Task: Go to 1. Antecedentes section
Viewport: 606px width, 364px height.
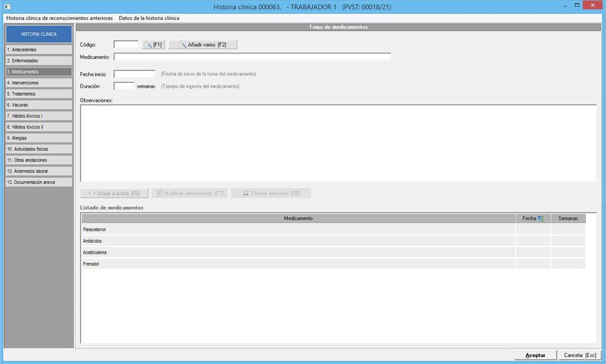Action: pyautogui.click(x=39, y=49)
